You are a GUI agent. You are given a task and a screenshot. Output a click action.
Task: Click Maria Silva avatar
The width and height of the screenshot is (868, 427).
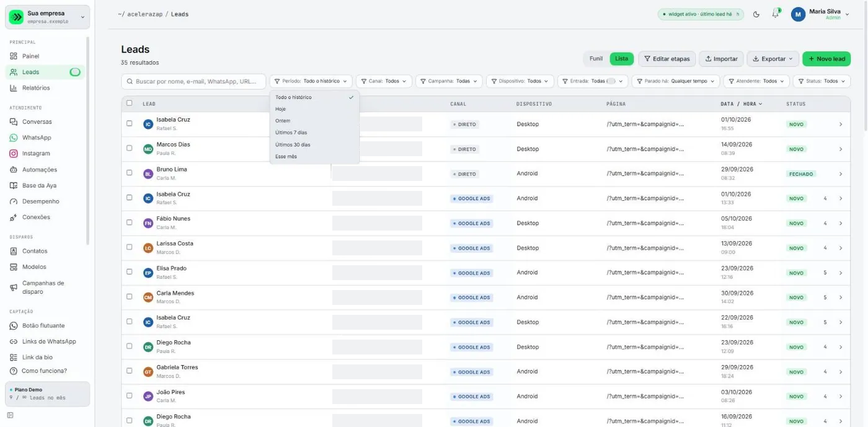click(799, 14)
